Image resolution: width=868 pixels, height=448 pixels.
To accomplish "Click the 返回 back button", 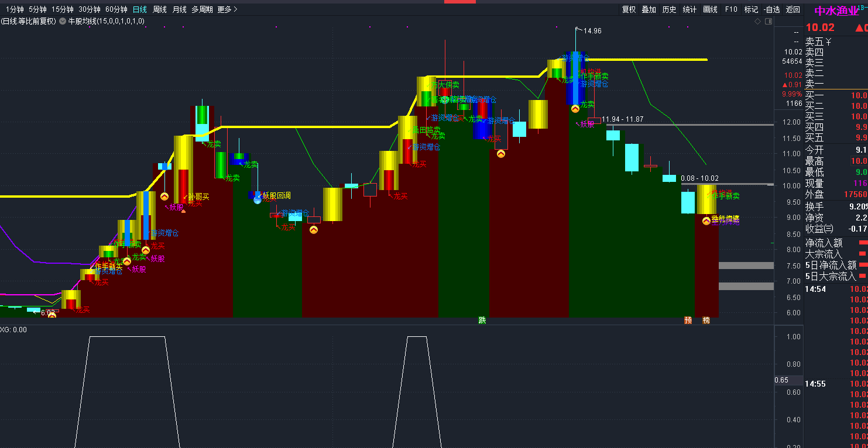I will coord(792,9).
